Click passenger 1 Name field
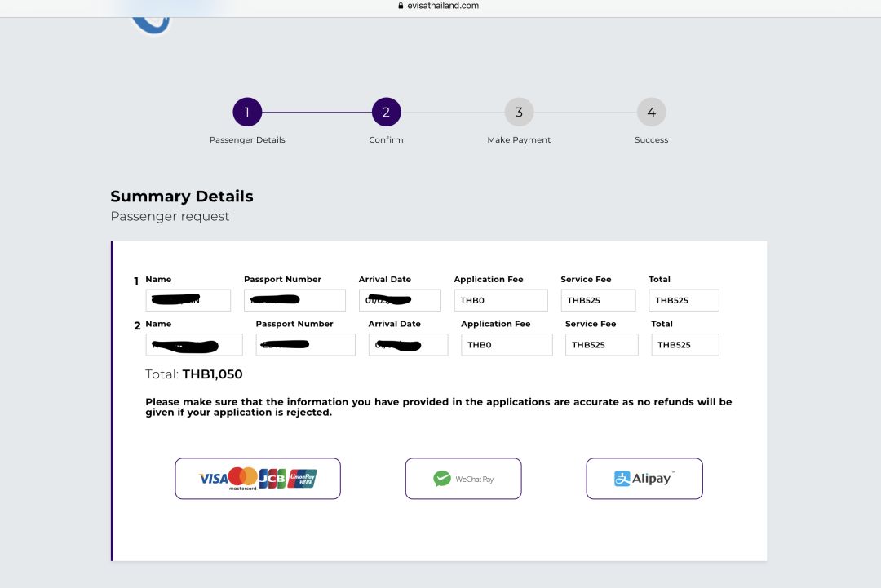Screen dimensions: 881x588 pos(188,300)
